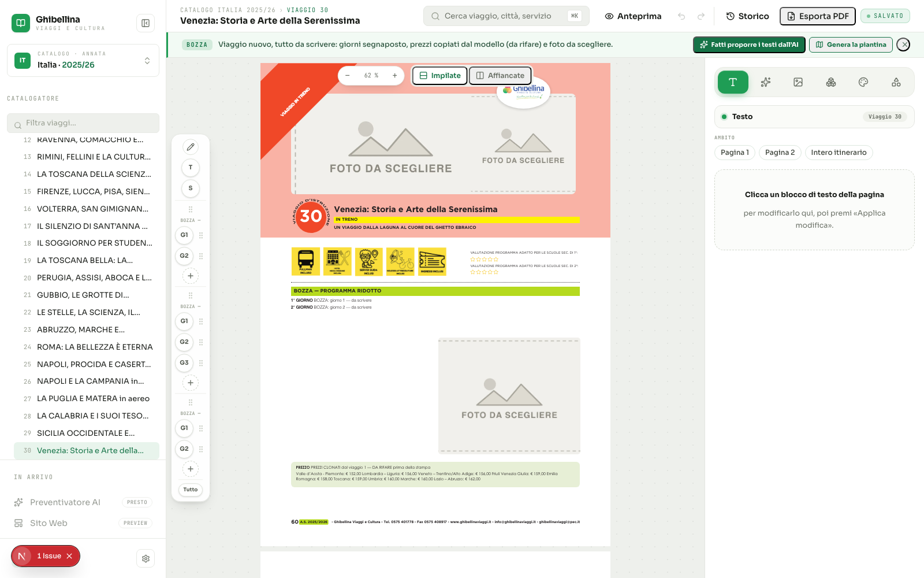Open the shapes panel icon
924x578 pixels.
pos(896,82)
